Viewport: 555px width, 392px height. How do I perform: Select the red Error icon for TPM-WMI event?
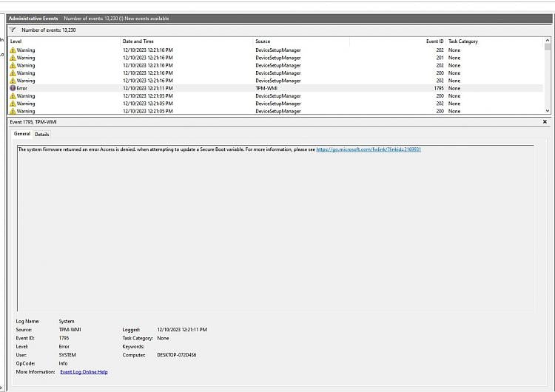[x=13, y=88]
